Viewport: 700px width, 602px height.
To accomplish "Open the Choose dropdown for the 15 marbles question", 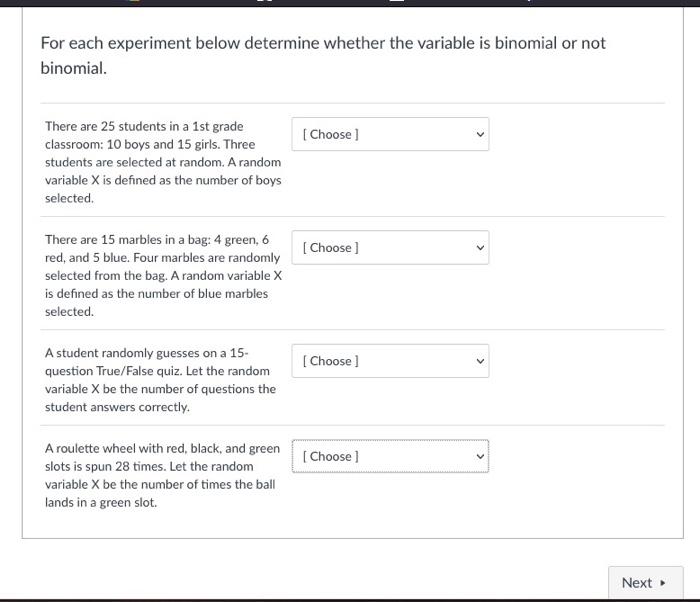I will tap(390, 247).
